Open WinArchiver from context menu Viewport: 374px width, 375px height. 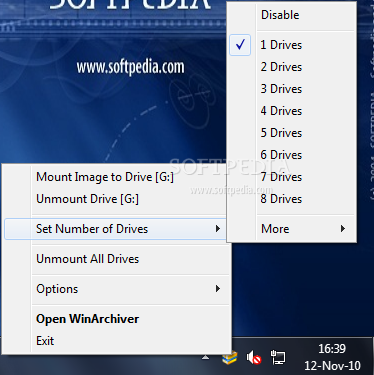point(117,319)
